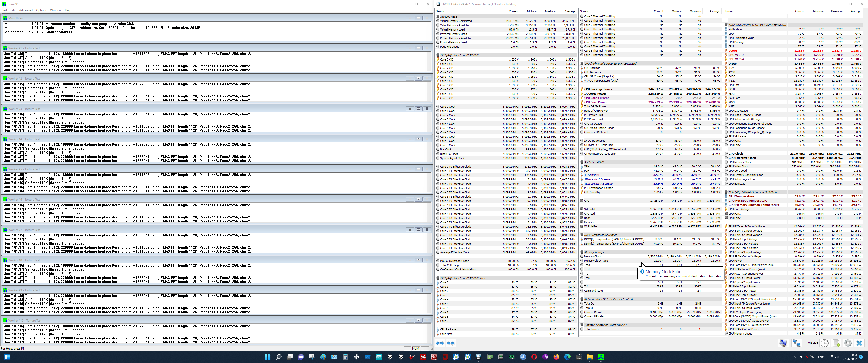Select the CPU Package Power sensor row
Viewport: 868px width, 363px height.
pos(598,89)
